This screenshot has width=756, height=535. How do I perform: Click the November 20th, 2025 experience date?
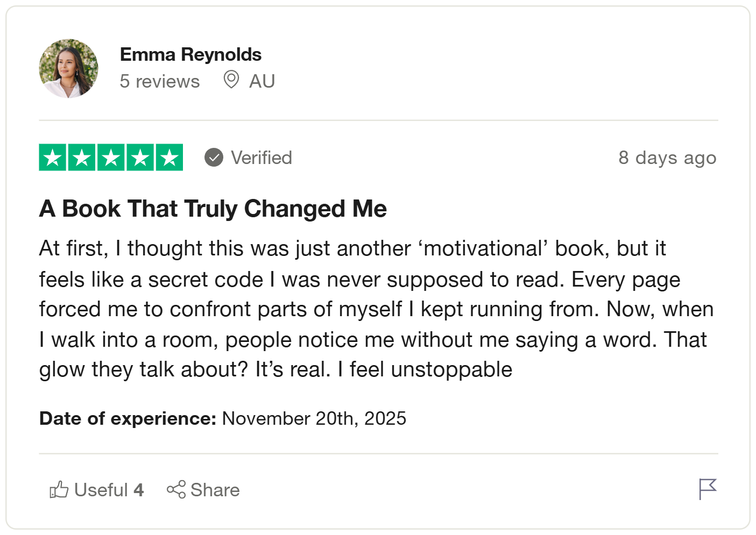[x=314, y=418]
